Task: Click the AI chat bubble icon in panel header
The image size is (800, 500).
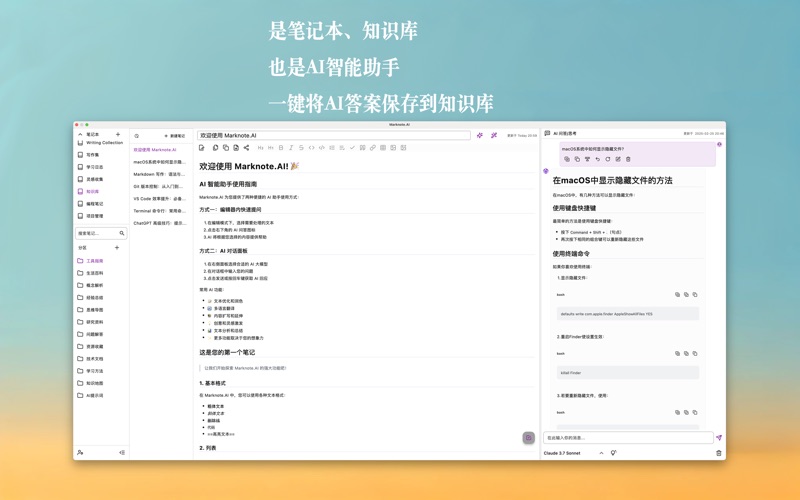Action: (547, 133)
